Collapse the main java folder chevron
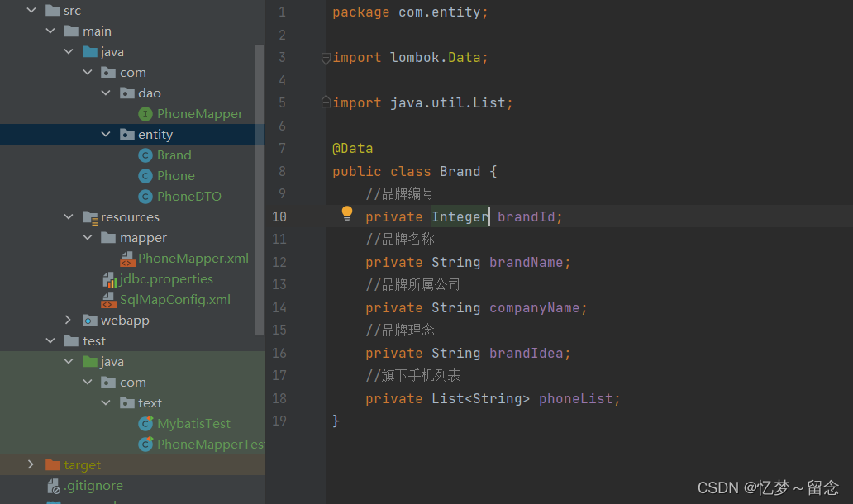The image size is (853, 504). [69, 52]
